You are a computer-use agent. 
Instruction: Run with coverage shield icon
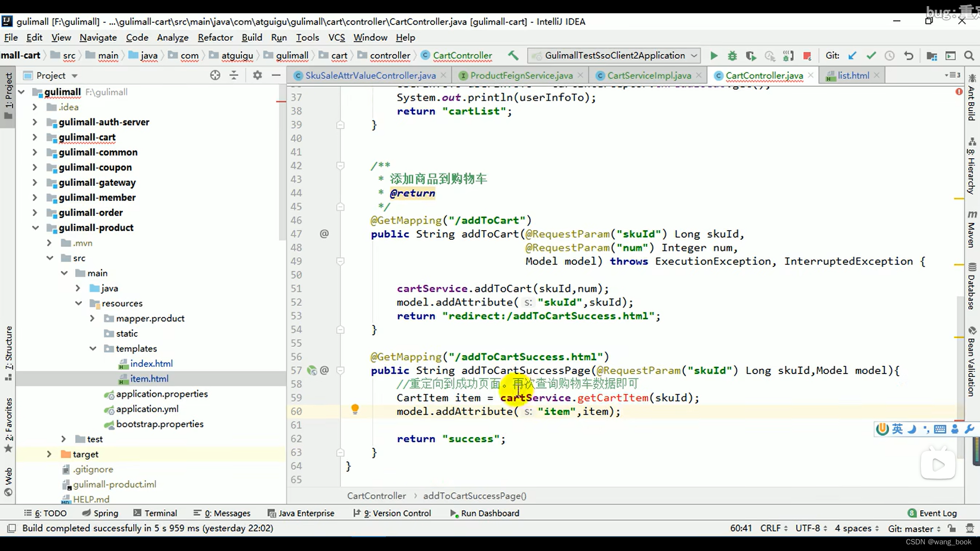click(751, 56)
